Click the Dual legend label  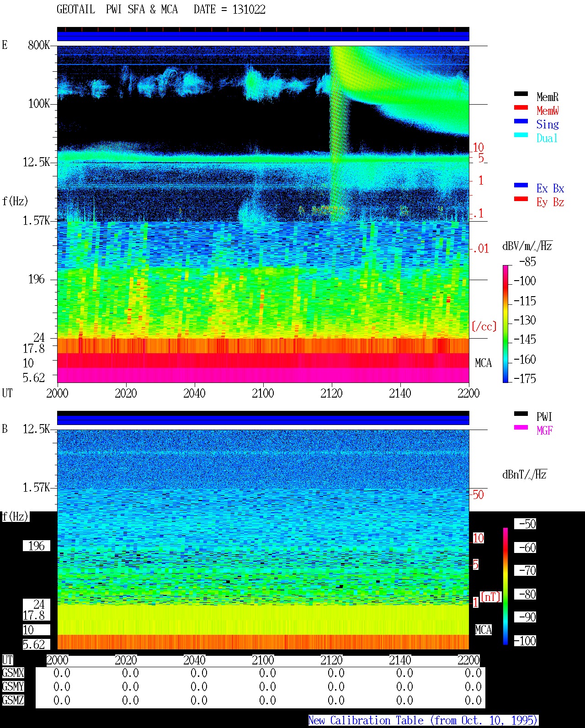[x=548, y=138]
